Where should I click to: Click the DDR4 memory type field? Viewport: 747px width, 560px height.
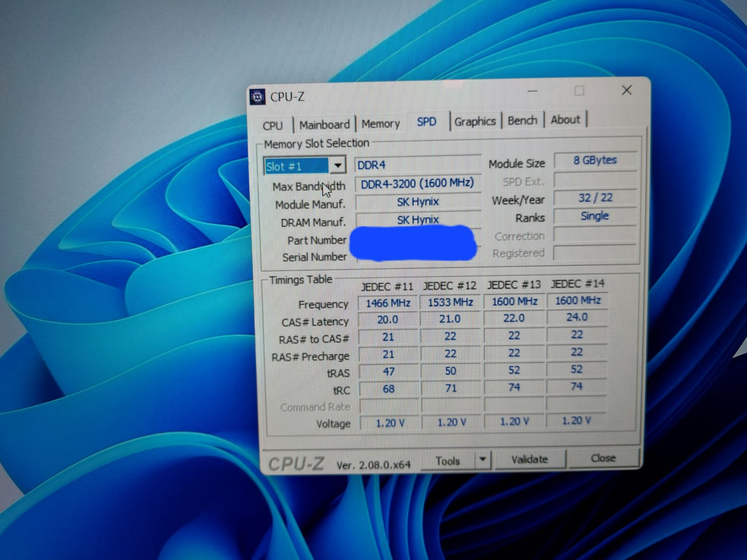418,165
